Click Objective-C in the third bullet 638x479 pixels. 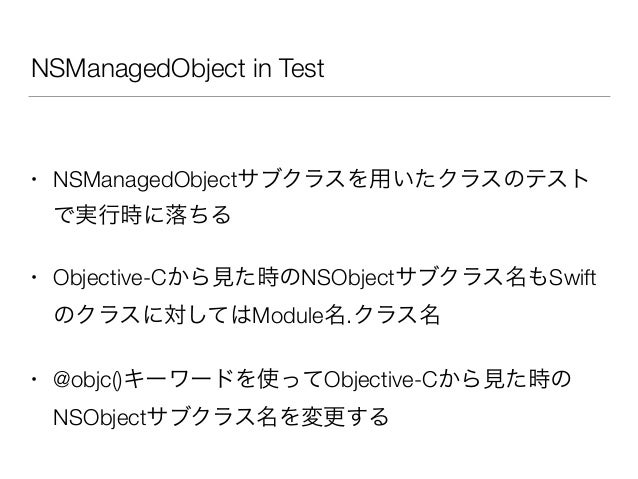(380, 380)
